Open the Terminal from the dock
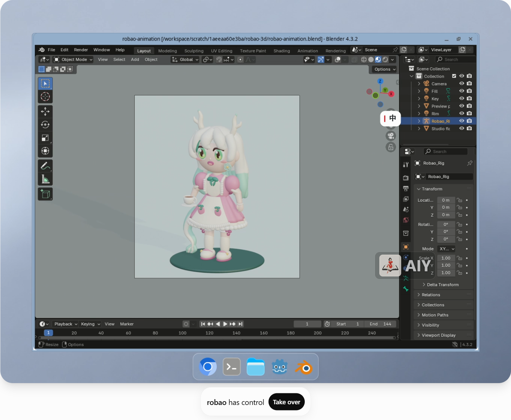This screenshot has height=420, width=511. 232,367
